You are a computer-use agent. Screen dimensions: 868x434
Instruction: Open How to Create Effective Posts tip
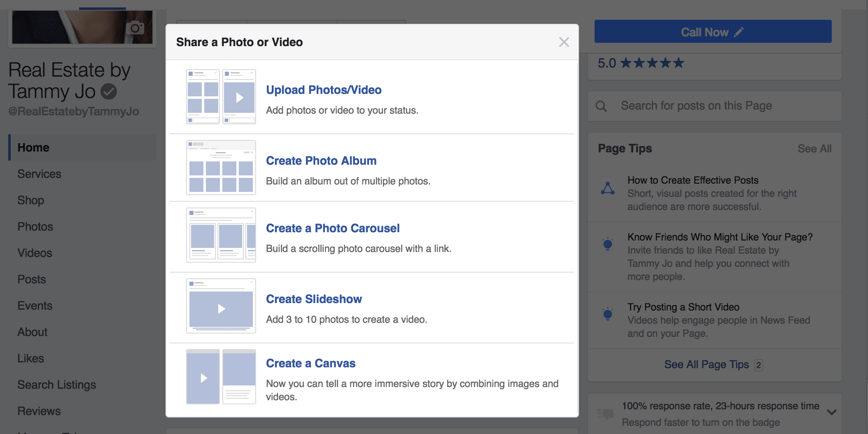pyautogui.click(x=693, y=180)
